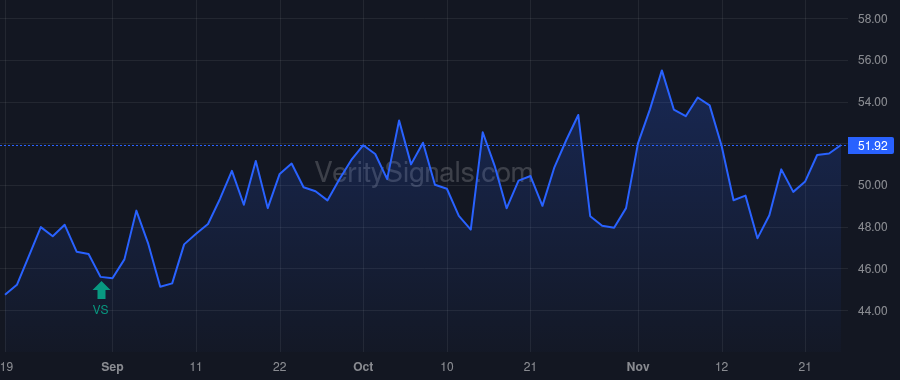The height and width of the screenshot is (380, 900).
Task: Click the 56.00 price axis label
Action: tap(872, 60)
